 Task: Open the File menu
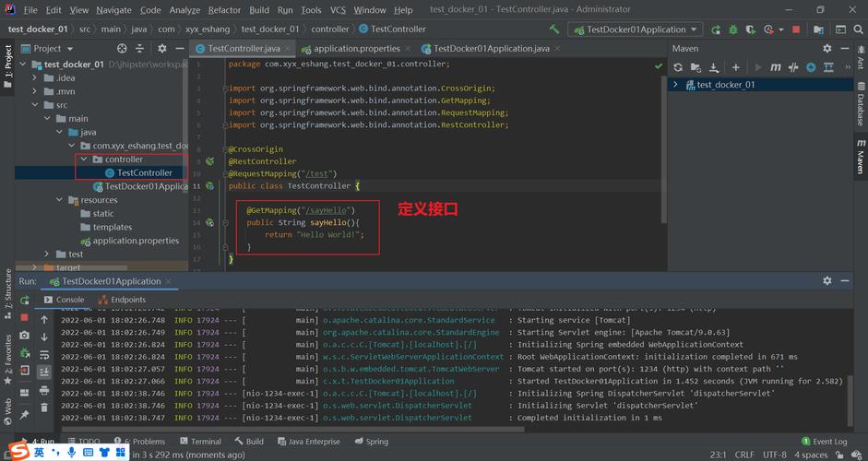click(x=30, y=10)
